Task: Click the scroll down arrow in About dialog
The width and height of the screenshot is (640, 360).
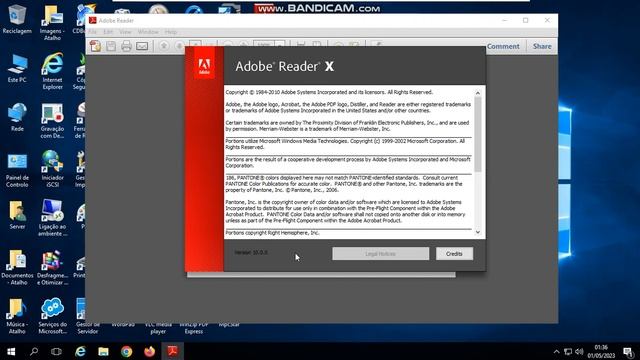Action: pos(478,232)
